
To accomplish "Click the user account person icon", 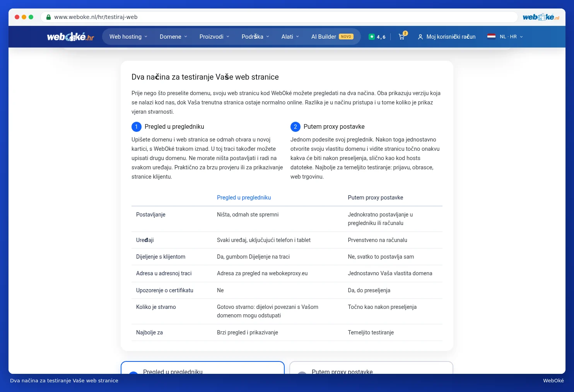I will click(x=420, y=37).
